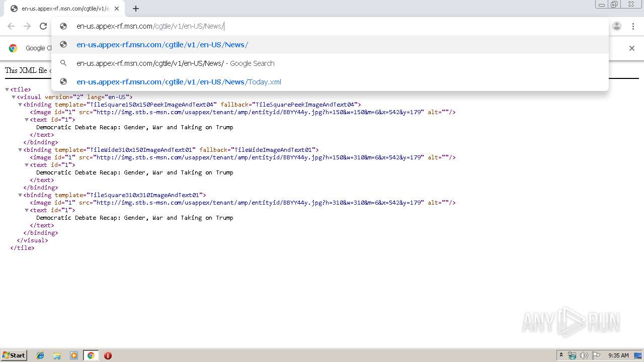Click image src URL with h=150&w=310

(x=260, y=157)
